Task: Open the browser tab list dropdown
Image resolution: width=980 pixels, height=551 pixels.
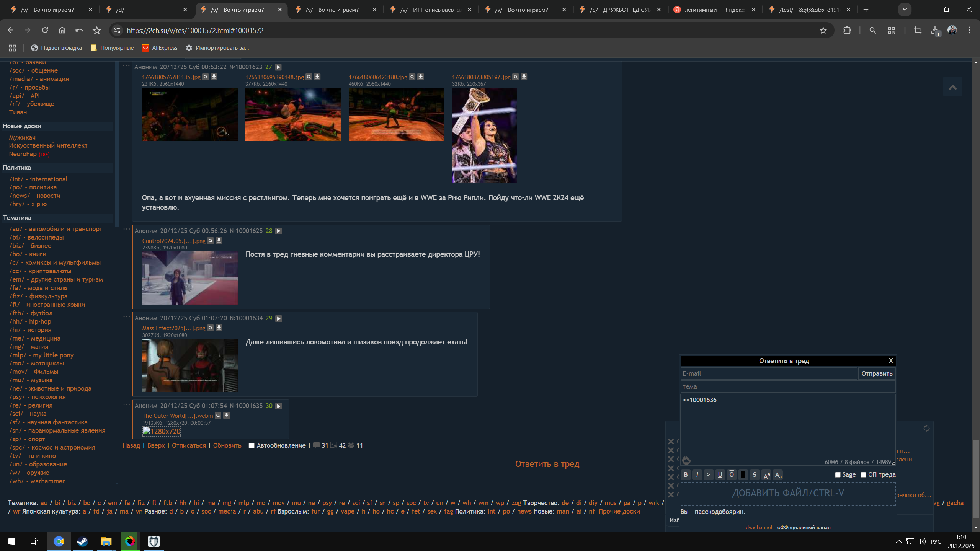Action: [905, 10]
